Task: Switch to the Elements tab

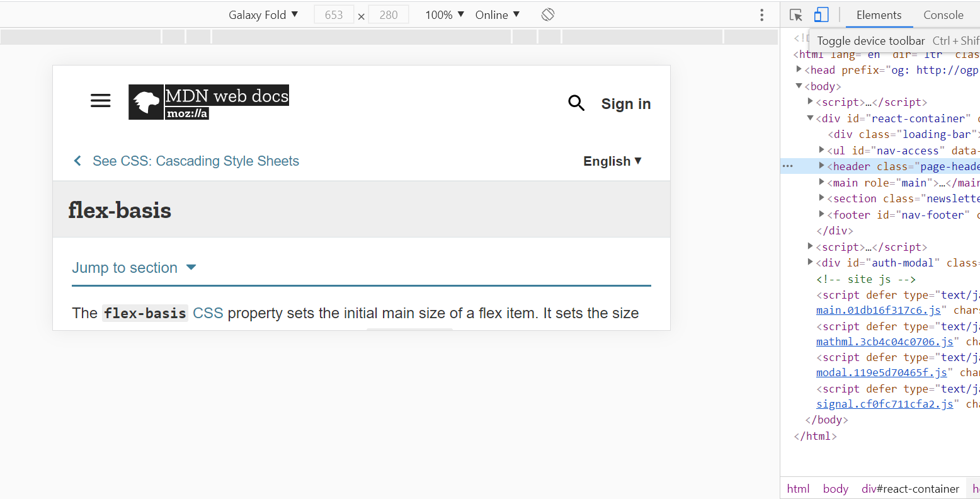Action: tap(879, 14)
